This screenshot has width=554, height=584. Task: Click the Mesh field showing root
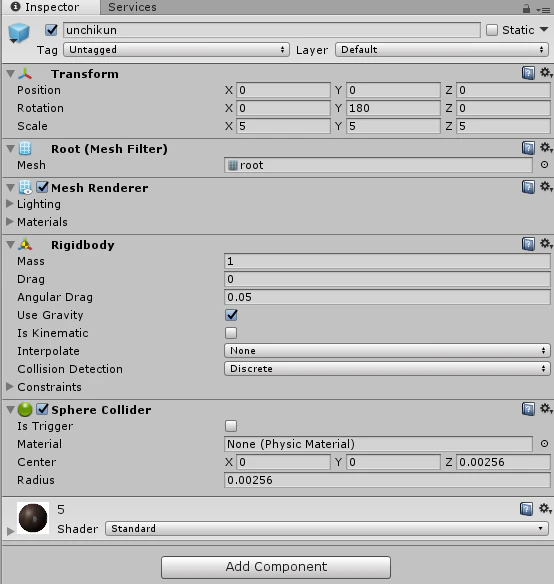378,165
